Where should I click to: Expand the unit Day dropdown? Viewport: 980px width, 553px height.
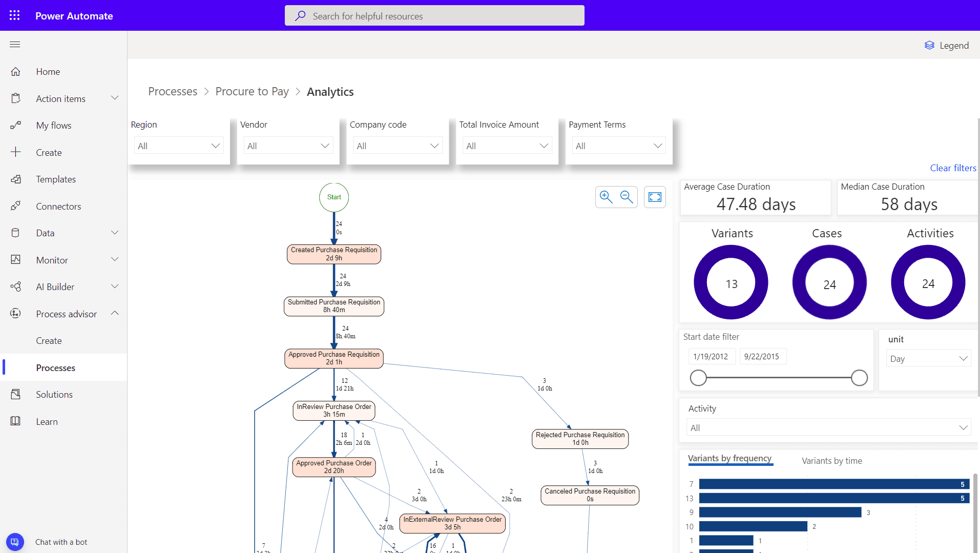pyautogui.click(x=928, y=358)
